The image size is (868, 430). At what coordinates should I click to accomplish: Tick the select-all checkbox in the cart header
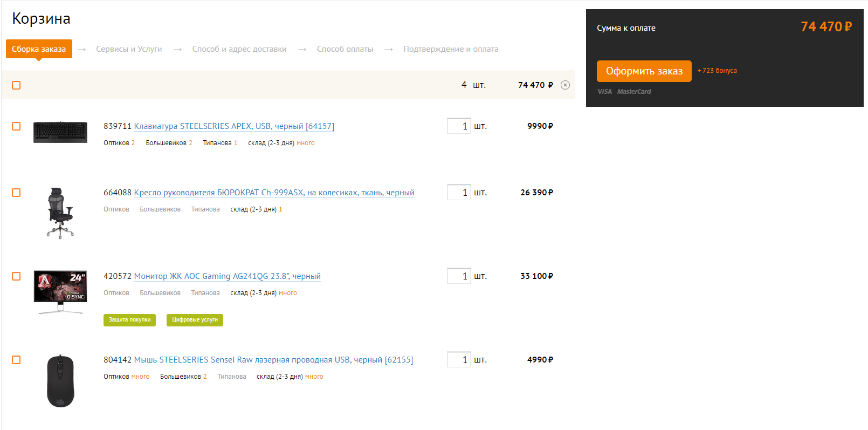(16, 85)
